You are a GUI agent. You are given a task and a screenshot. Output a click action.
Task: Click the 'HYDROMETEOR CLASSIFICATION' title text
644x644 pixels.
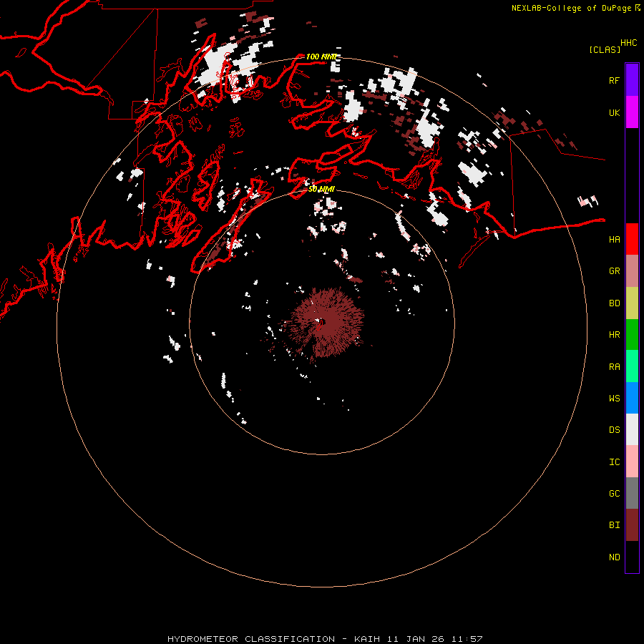[x=251, y=639]
